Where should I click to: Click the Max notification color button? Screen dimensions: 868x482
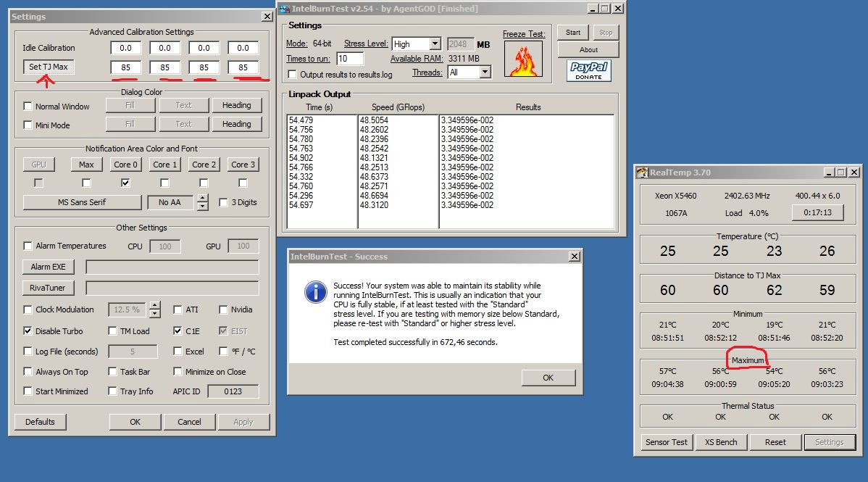86,165
